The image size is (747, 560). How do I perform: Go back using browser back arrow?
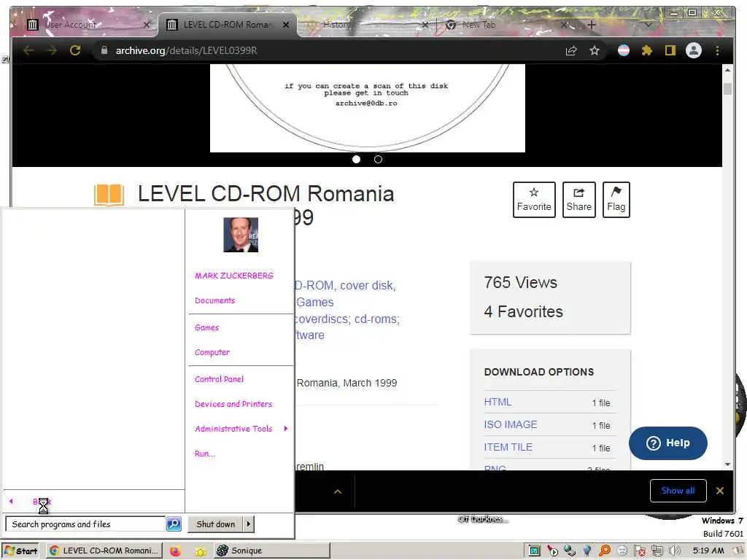[x=28, y=50]
